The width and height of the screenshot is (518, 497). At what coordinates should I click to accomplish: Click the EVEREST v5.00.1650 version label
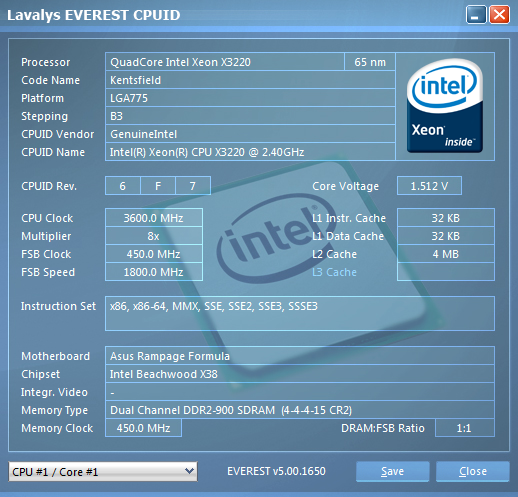click(276, 471)
